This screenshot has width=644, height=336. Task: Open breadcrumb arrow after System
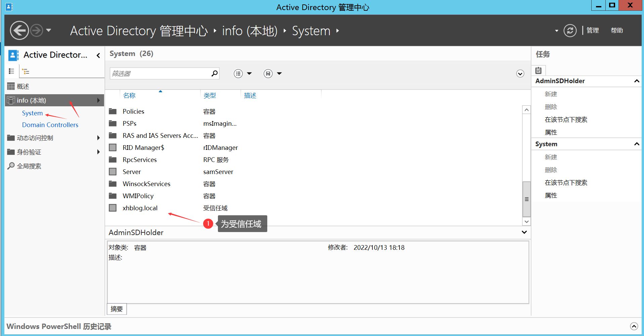(337, 31)
